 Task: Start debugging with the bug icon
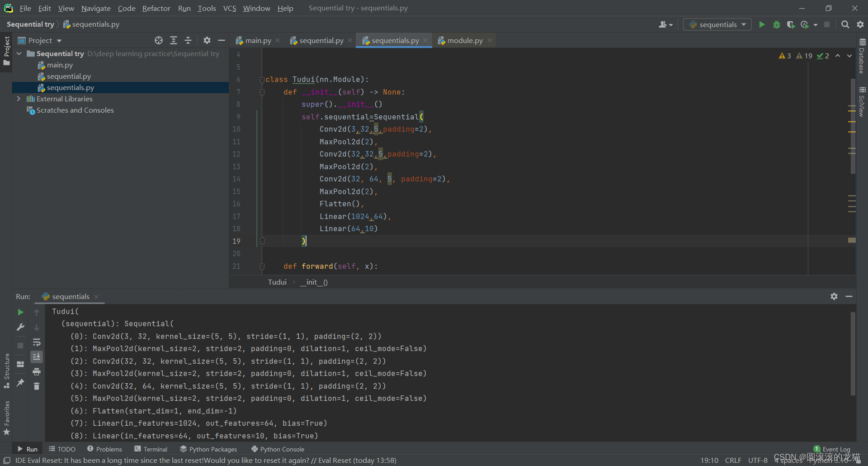776,24
